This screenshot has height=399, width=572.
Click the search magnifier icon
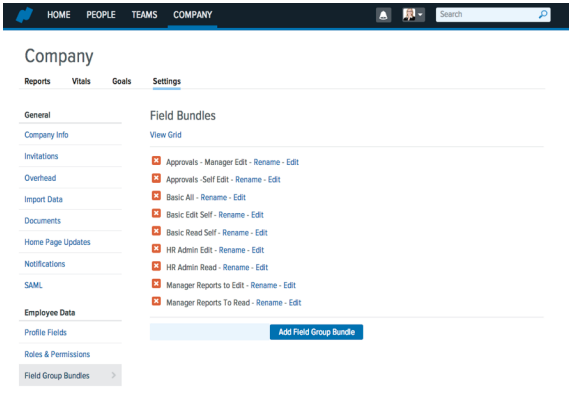click(543, 15)
